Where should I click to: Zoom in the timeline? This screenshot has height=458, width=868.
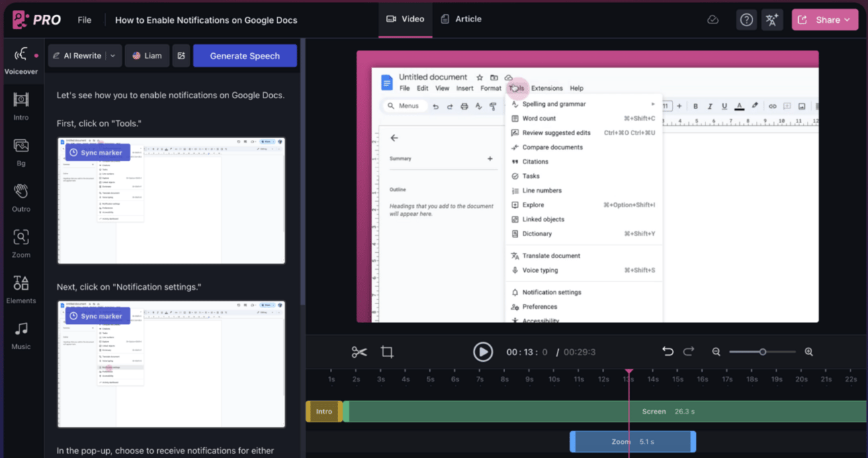pyautogui.click(x=809, y=352)
